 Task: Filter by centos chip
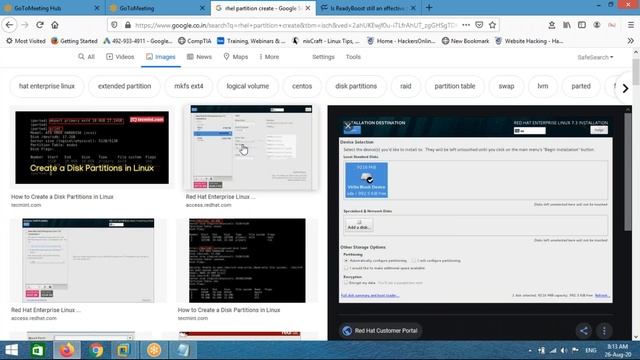pos(302,86)
